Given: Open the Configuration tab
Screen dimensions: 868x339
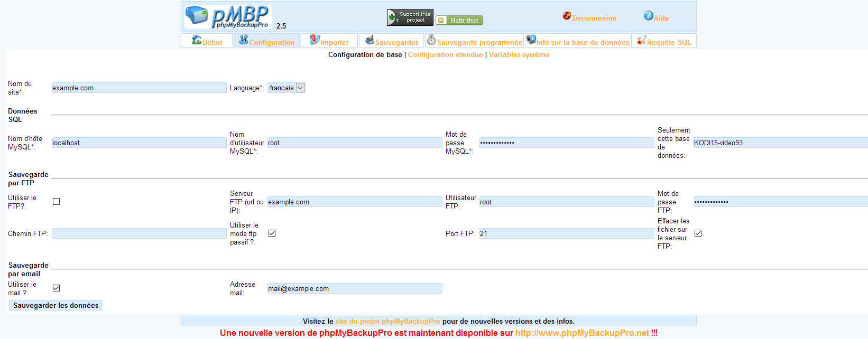Looking at the screenshot, I should point(266,41).
